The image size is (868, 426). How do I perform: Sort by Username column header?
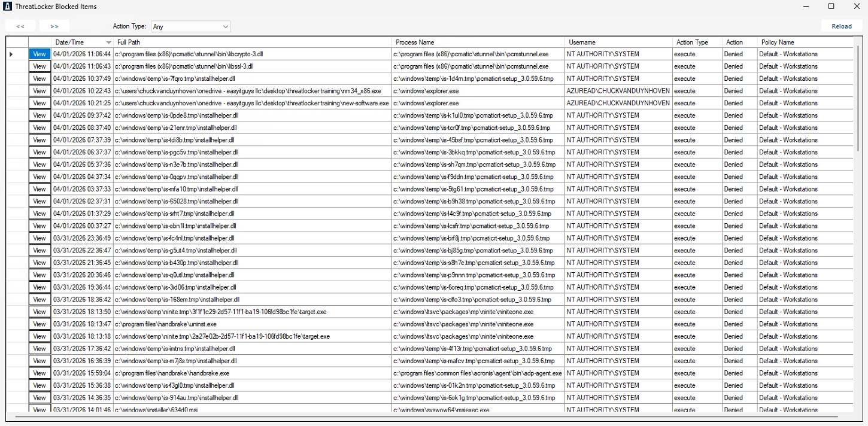(x=618, y=42)
